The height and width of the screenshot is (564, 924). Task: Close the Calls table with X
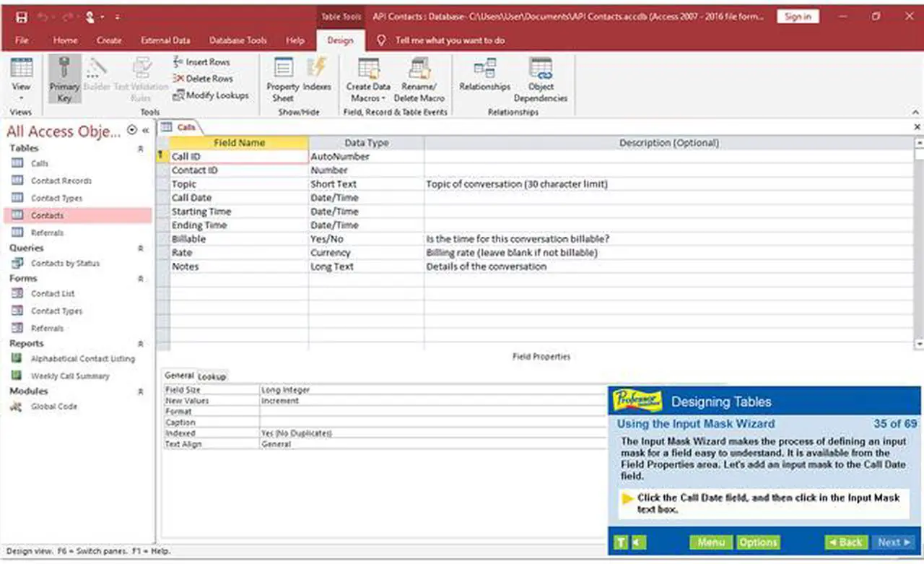(918, 127)
